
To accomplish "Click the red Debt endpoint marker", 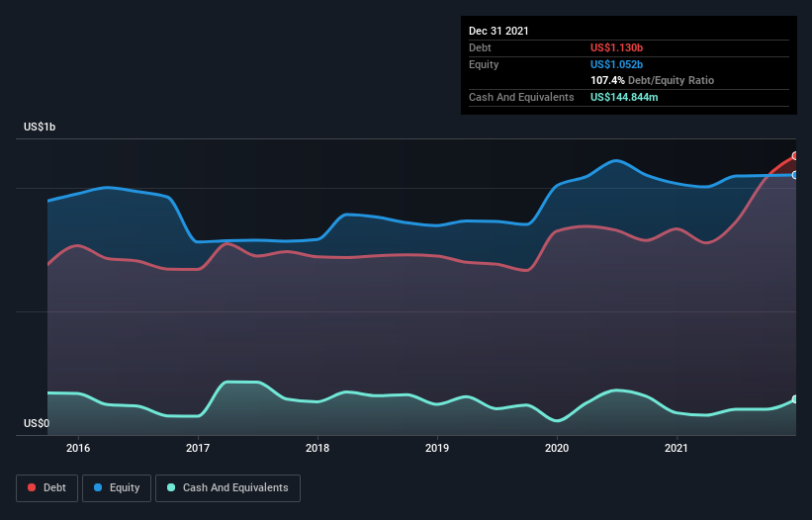I will point(795,156).
